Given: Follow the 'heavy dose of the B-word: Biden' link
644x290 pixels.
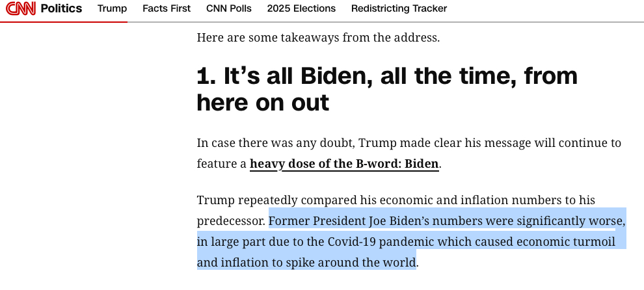Looking at the screenshot, I should [x=344, y=164].
